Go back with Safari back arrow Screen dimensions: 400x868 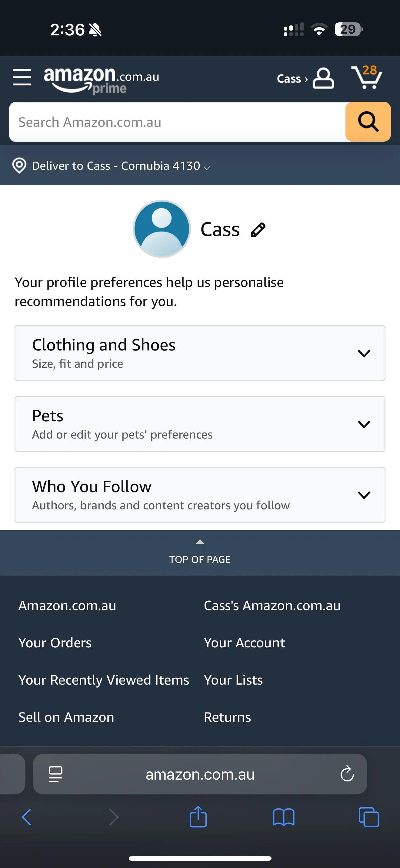click(26, 817)
